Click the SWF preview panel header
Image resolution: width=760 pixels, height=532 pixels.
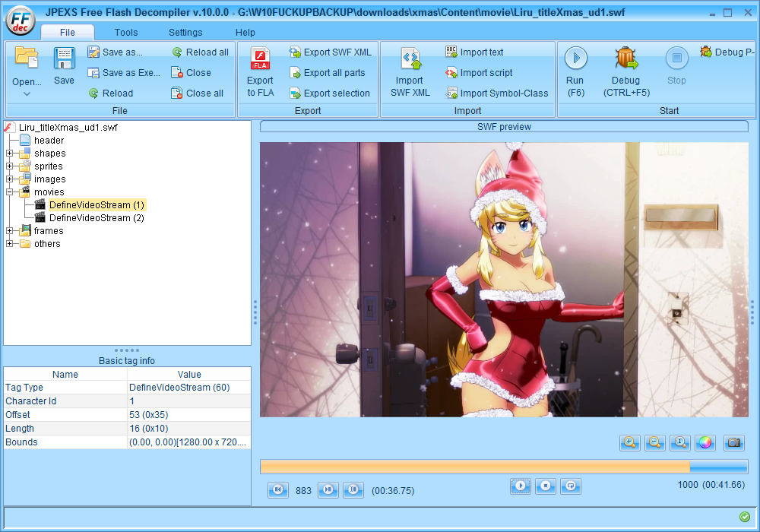point(504,126)
